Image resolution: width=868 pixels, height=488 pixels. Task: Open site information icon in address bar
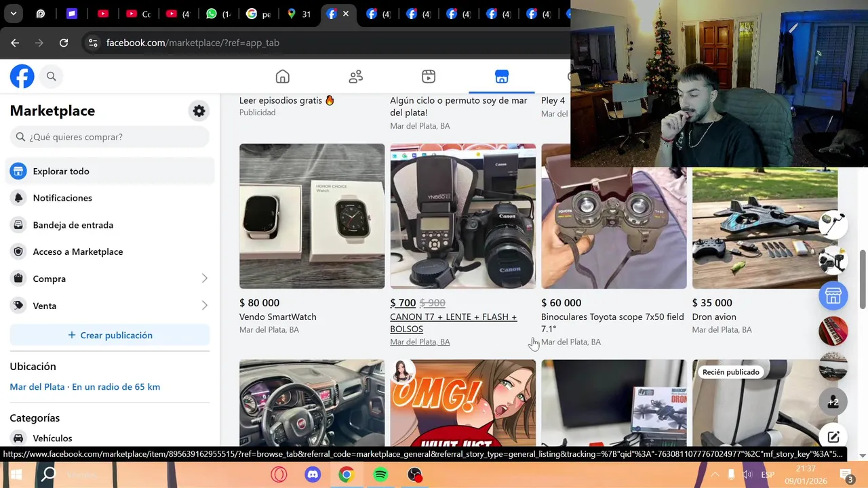tap(93, 43)
